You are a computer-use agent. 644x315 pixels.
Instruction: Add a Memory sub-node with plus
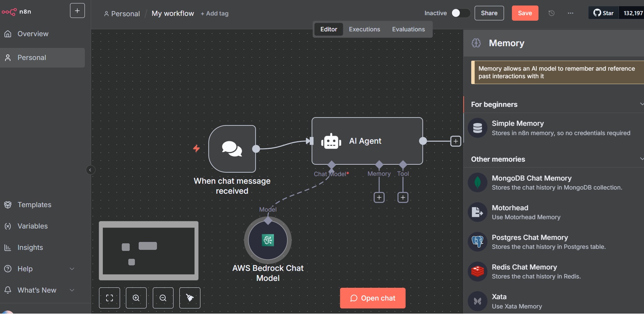point(379,197)
